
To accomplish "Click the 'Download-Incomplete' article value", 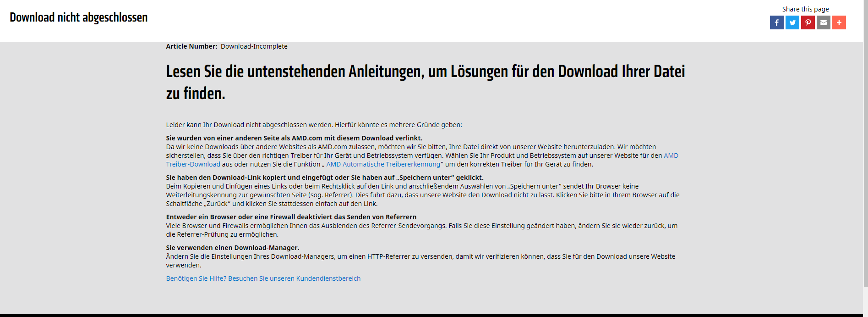I will [x=254, y=46].
